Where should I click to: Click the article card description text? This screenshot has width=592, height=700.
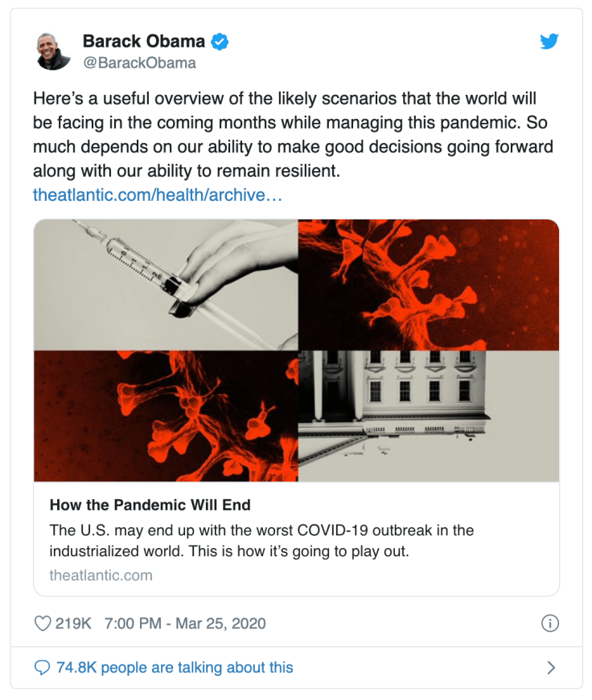261,542
